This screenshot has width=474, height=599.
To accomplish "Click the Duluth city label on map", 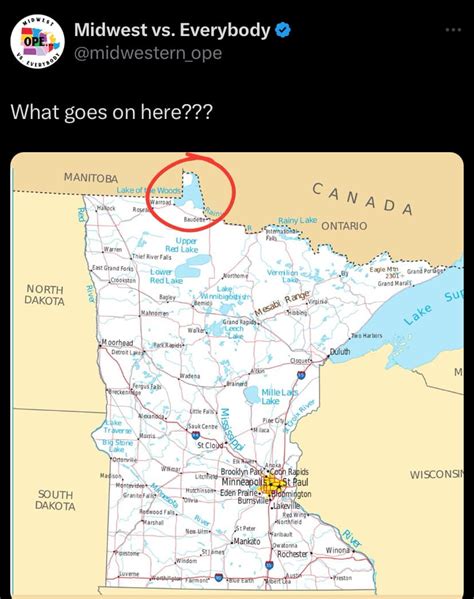I will pos(340,351).
